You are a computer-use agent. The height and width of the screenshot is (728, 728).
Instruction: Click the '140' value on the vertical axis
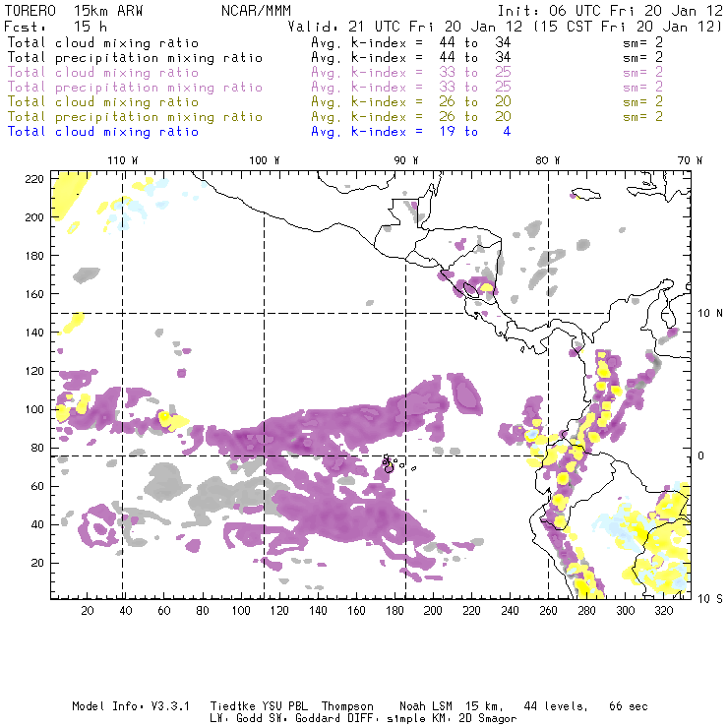point(34,333)
